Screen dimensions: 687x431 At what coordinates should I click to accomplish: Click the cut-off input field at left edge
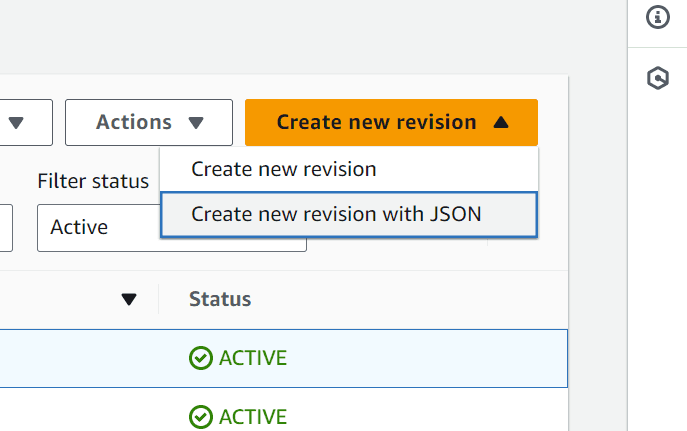coord(5,227)
